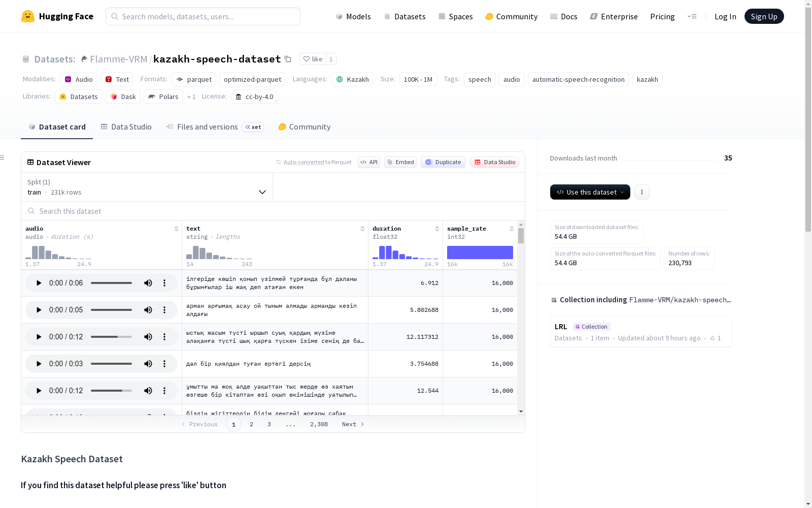Switch to the Files and versions tab
Image resolution: width=812 pixels, height=508 pixels.
tap(215, 127)
